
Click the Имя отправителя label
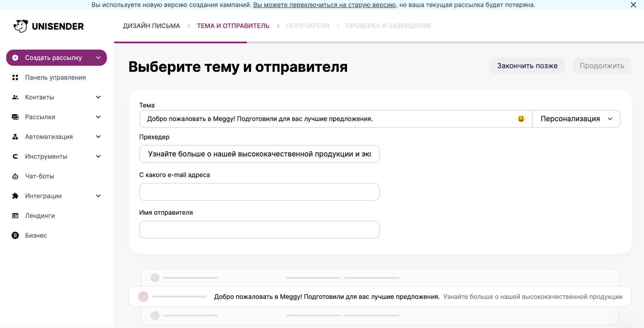click(x=166, y=212)
